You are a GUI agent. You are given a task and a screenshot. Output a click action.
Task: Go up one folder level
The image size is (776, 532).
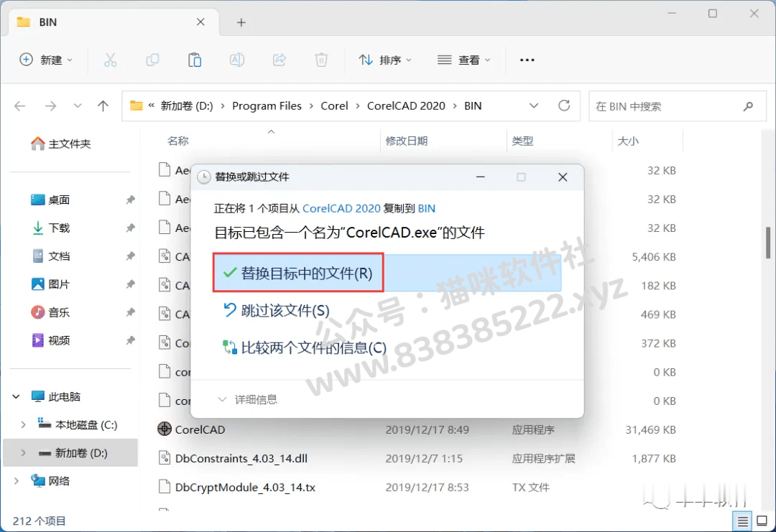click(103, 106)
